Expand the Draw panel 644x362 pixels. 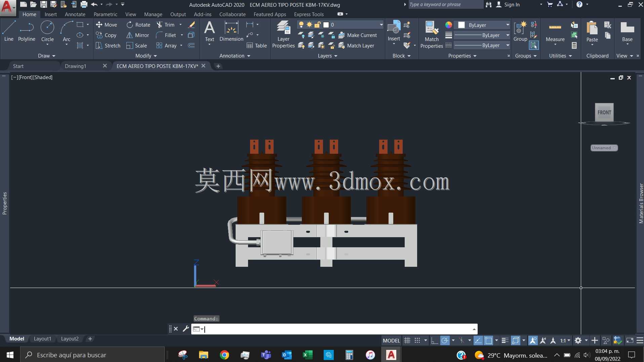(46, 56)
